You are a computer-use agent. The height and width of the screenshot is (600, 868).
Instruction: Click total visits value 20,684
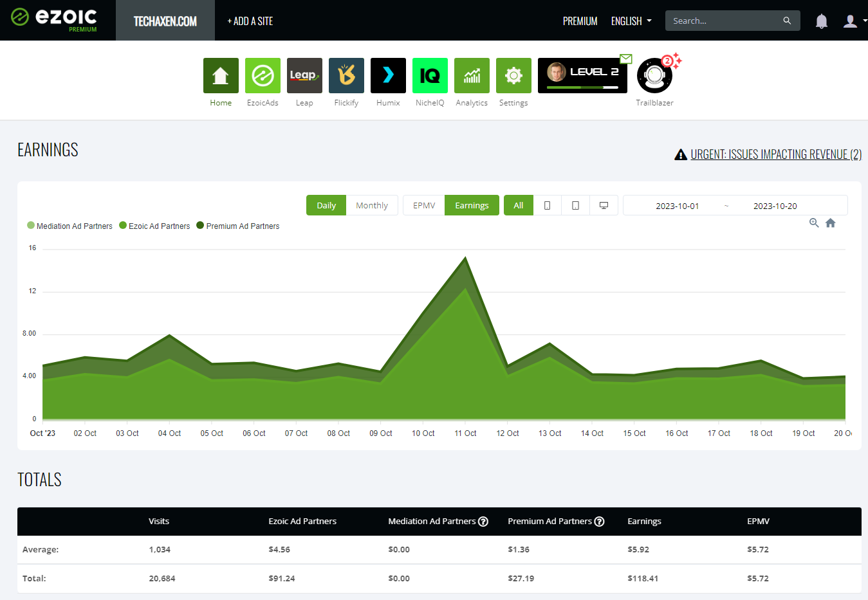[x=162, y=579]
